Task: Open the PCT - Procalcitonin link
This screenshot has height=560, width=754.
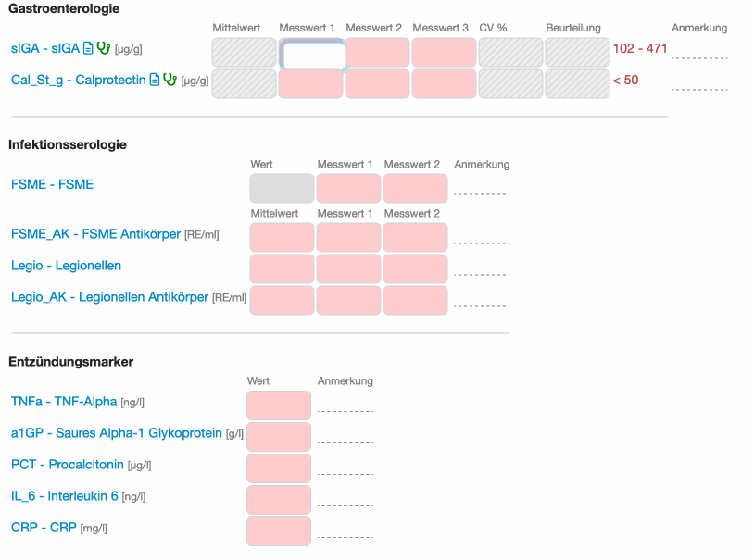Action: (68, 465)
